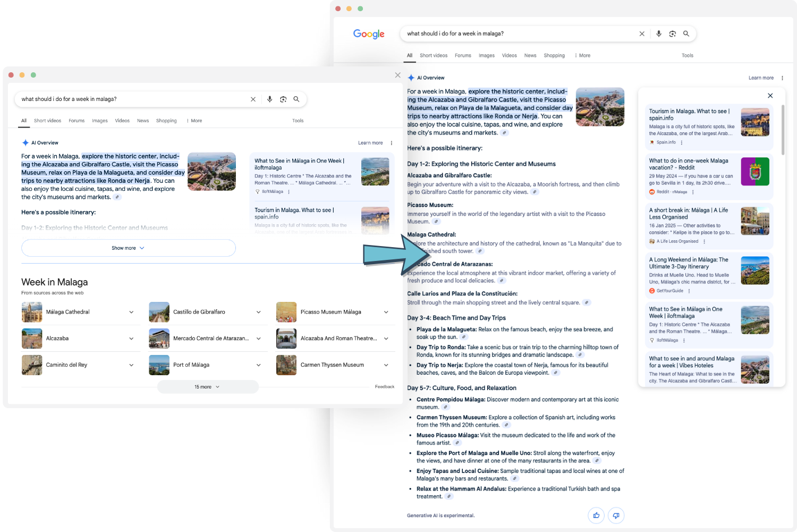This screenshot has width=797, height=532.
Task: Open More menu in right window tabs
Action: 582,55
